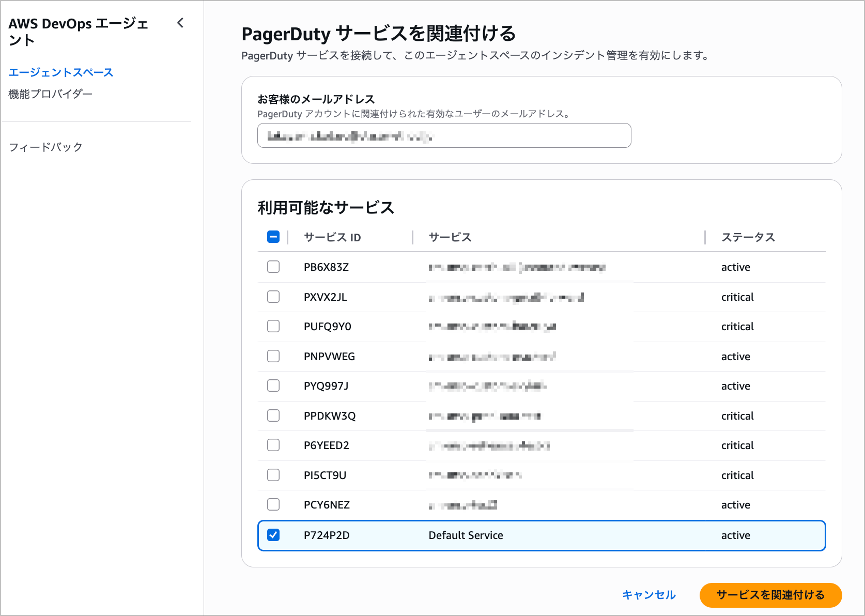
Task: Select the PXVX2JL service checkbox
Action: coord(273,297)
